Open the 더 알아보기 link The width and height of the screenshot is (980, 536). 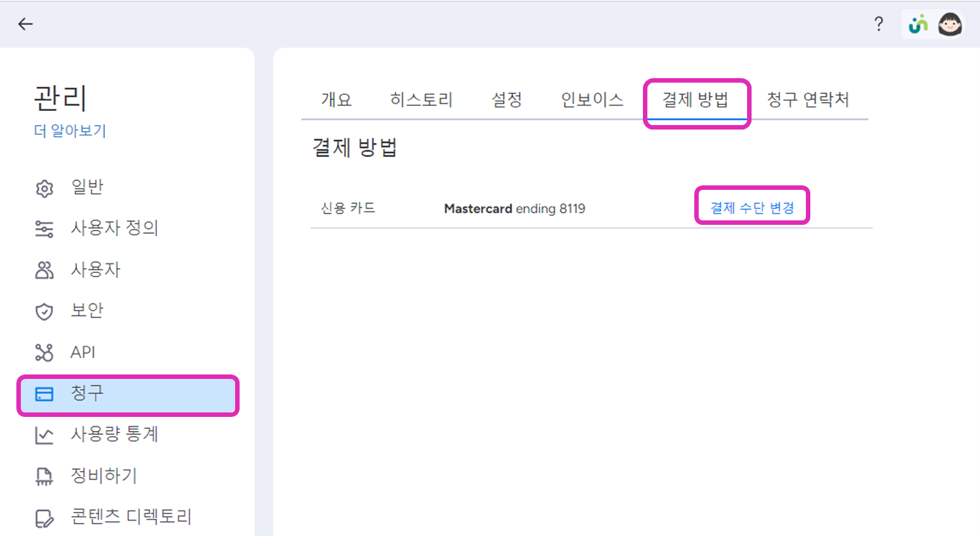pyautogui.click(x=71, y=131)
